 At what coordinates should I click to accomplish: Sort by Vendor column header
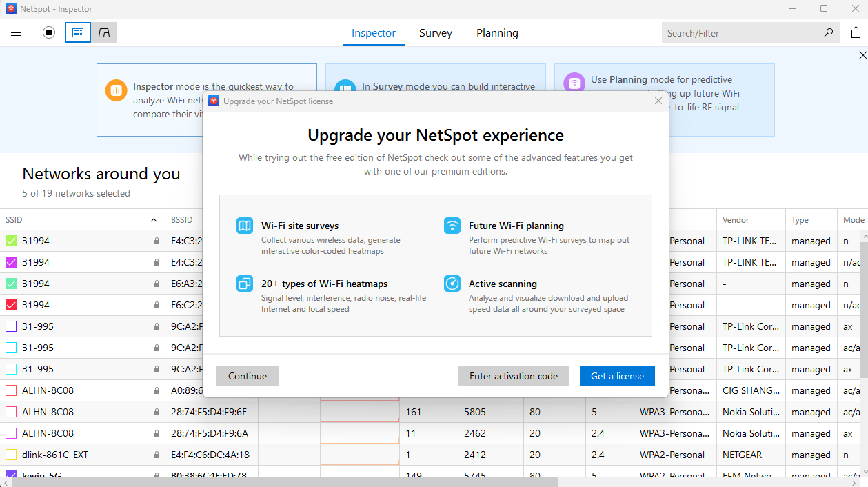pos(751,219)
